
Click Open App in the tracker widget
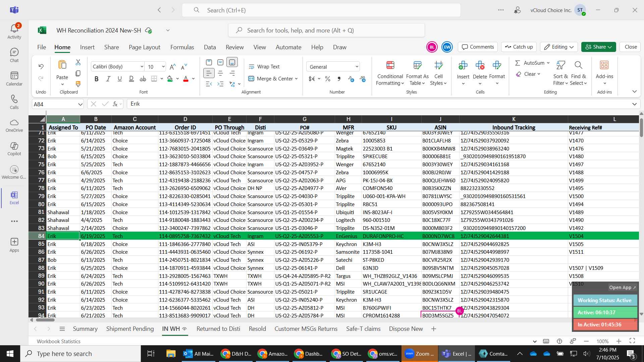[x=622, y=288]
